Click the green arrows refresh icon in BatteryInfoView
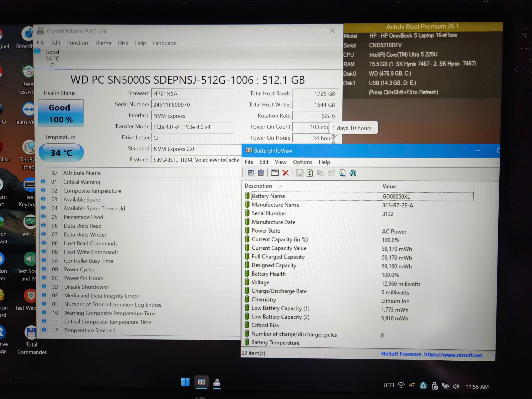532x399 pixels. [x=310, y=173]
